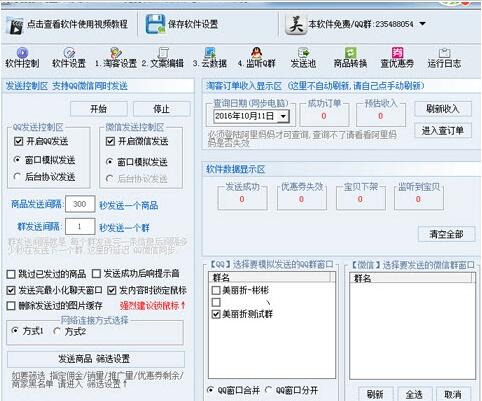482x401 pixels.
Task: Open 2.文案编辑 toolbar icon
Action: [x=163, y=53]
